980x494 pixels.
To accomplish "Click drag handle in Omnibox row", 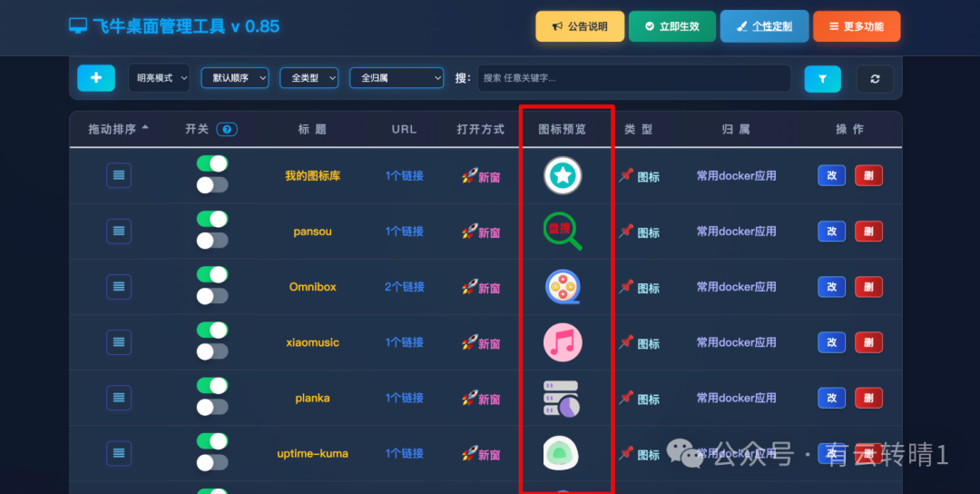I will pos(119,287).
